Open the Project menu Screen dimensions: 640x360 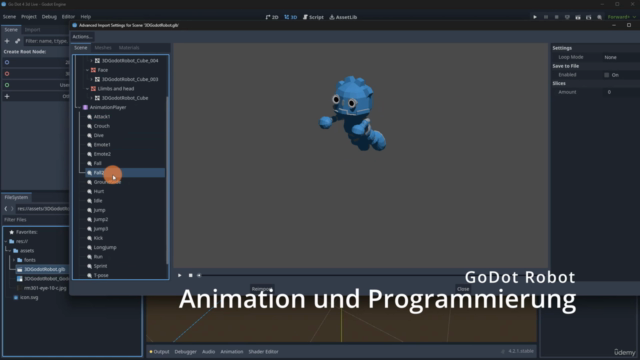click(29, 17)
